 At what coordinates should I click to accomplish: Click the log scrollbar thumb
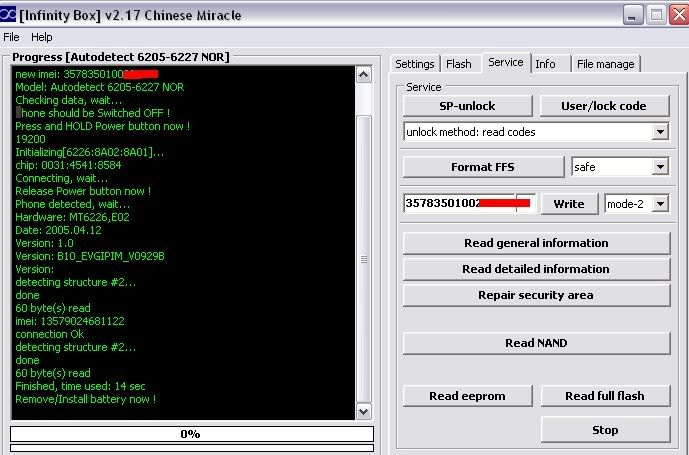(x=363, y=258)
